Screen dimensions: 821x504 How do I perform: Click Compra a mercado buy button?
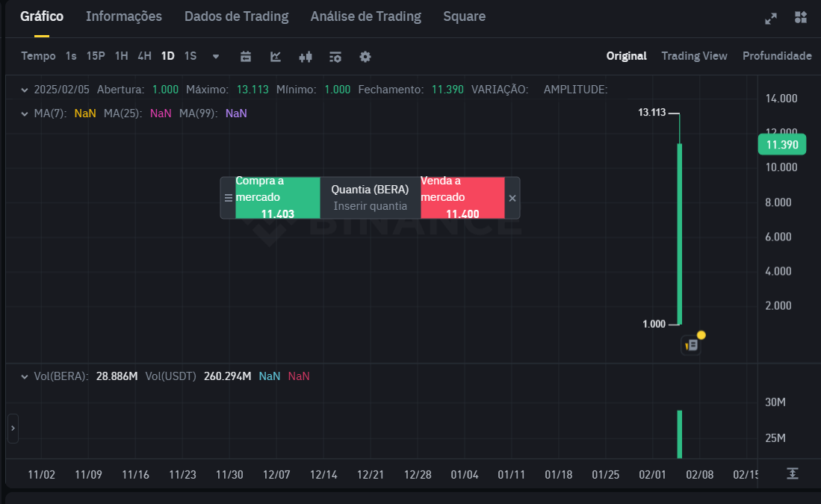click(277, 198)
